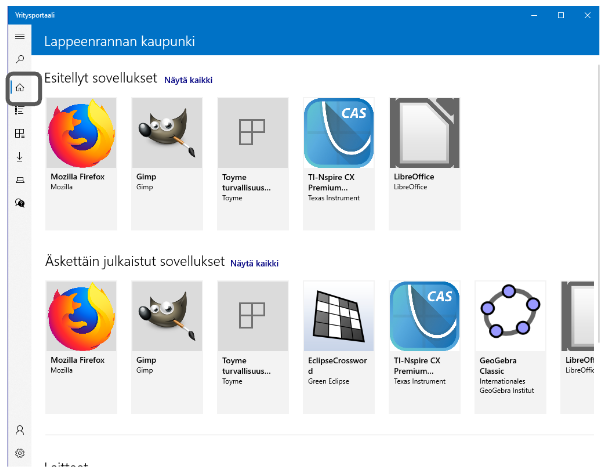Screen dimensions: 604x471
Task: Click 'TI-Nspire CX Premium...' name in Esitellyt sovellukset
Action: coord(331,183)
